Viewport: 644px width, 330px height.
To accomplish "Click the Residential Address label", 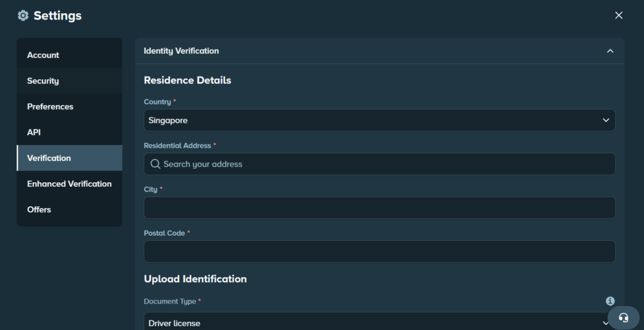I will pos(177,146).
